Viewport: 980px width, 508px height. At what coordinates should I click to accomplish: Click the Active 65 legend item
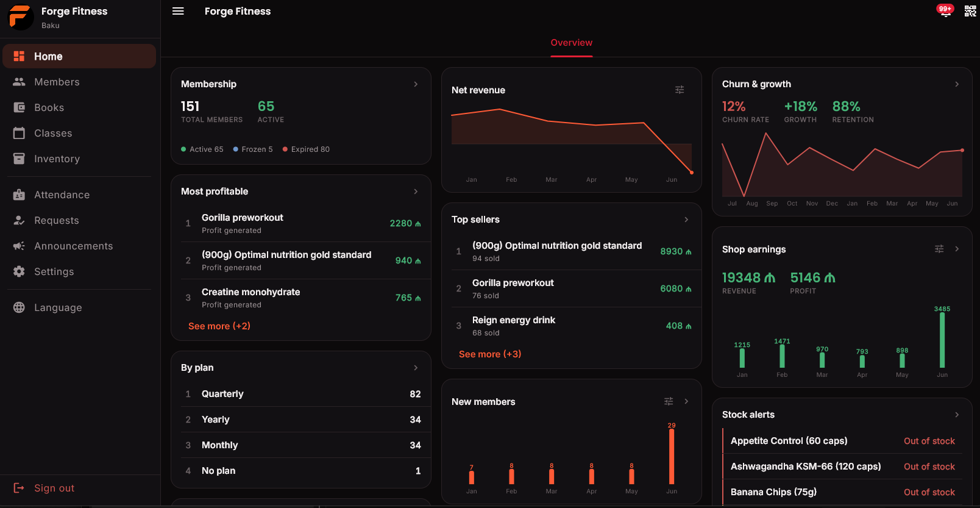coord(202,149)
